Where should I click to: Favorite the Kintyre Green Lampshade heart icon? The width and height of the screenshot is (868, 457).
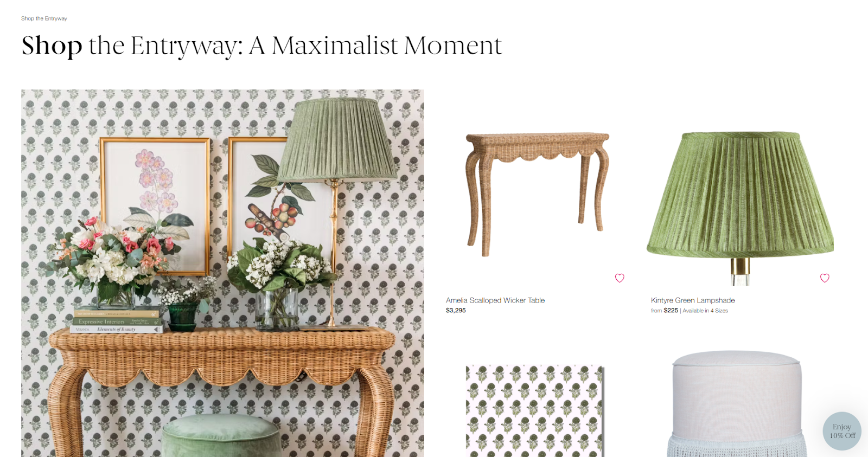click(825, 278)
